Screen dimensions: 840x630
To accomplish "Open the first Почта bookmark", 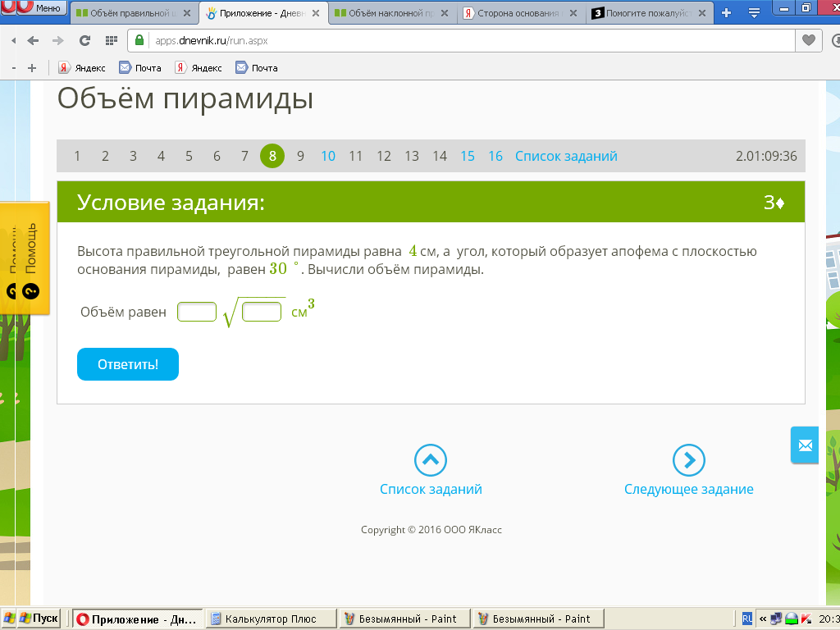I will point(140,68).
